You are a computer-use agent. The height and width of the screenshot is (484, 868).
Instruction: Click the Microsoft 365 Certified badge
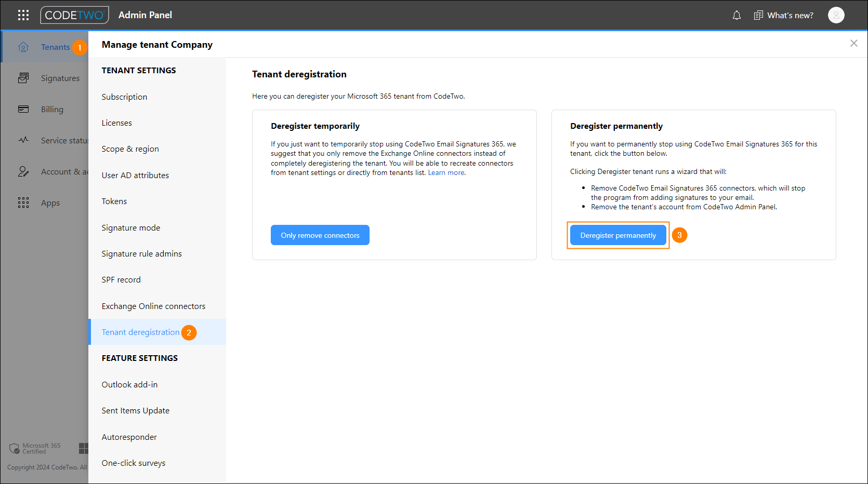coord(35,448)
